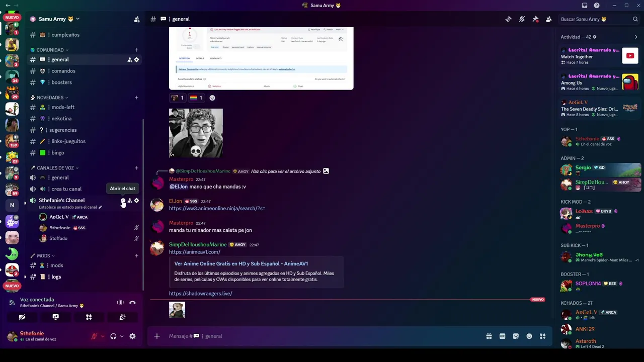
Task: Open Ver Anime Online Gratis embed title
Action: click(x=241, y=263)
